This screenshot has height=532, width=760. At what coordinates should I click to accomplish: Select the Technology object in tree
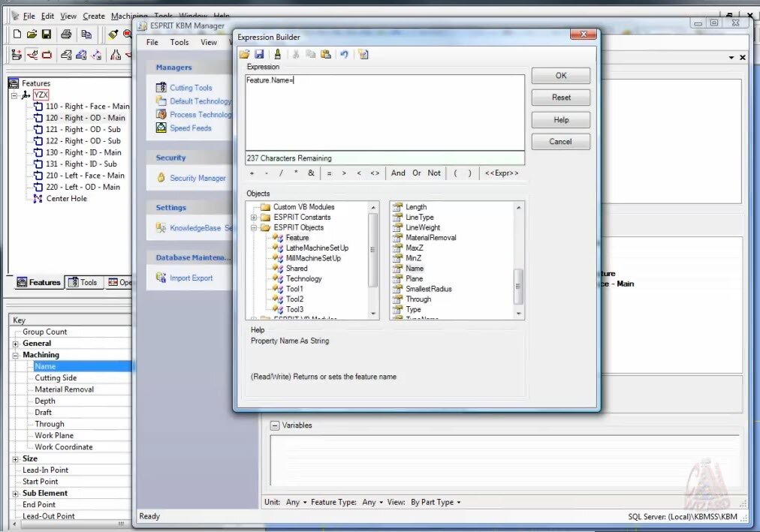[x=303, y=279]
